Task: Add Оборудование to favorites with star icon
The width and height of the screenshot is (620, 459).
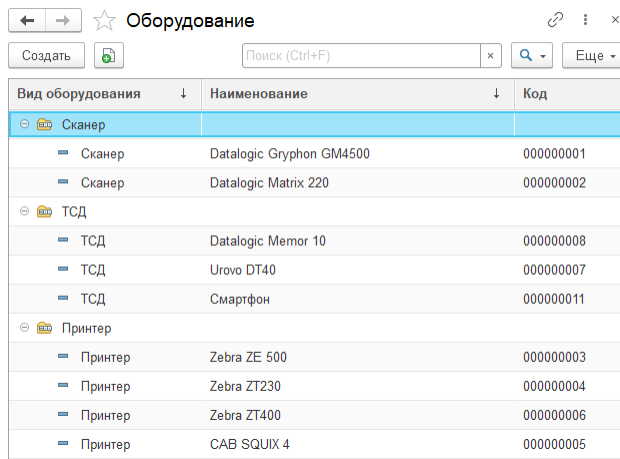Action: [104, 21]
